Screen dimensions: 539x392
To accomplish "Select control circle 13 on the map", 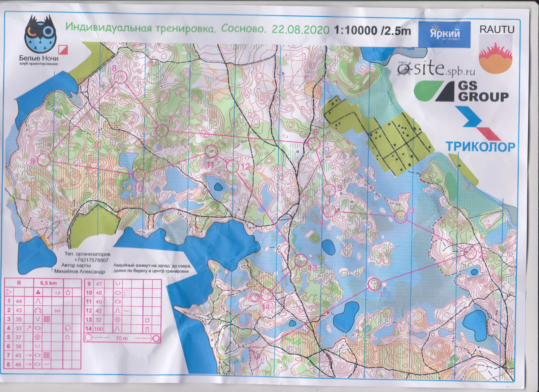I will point(301,260).
